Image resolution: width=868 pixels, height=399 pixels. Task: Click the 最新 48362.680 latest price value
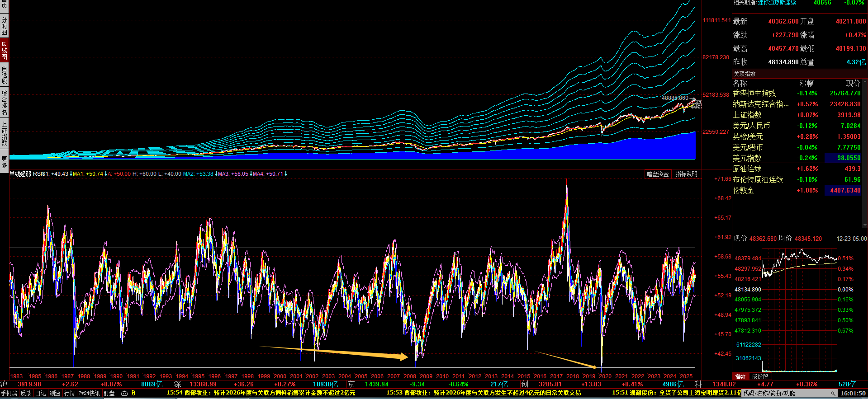click(783, 21)
